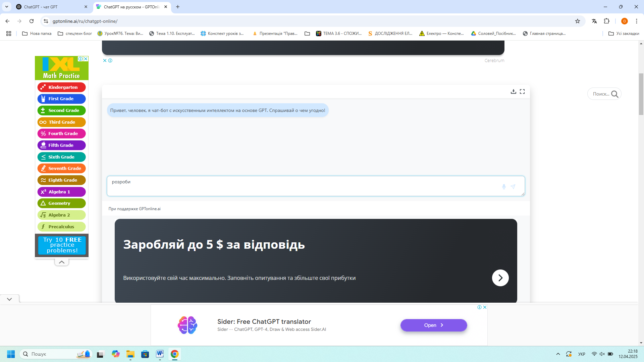Close the Sider bottom banner ad
This screenshot has height=362, width=644.
click(485, 307)
